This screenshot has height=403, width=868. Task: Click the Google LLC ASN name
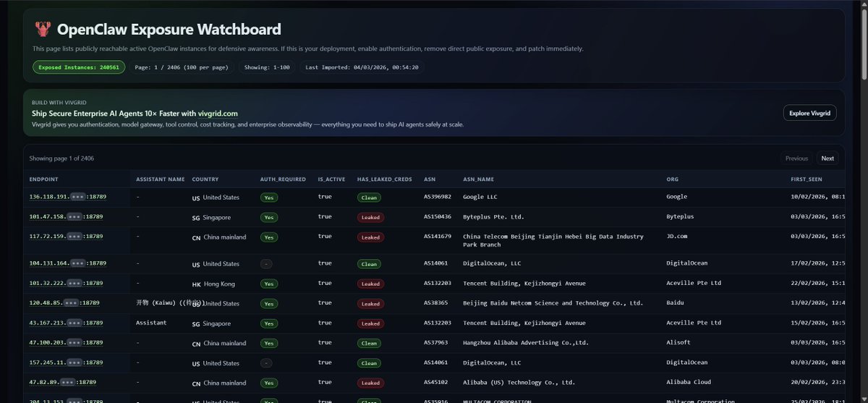point(480,197)
